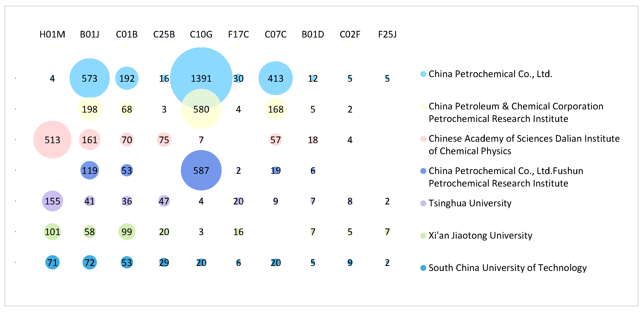Click the largest bubble labeled 1391

(x=201, y=73)
